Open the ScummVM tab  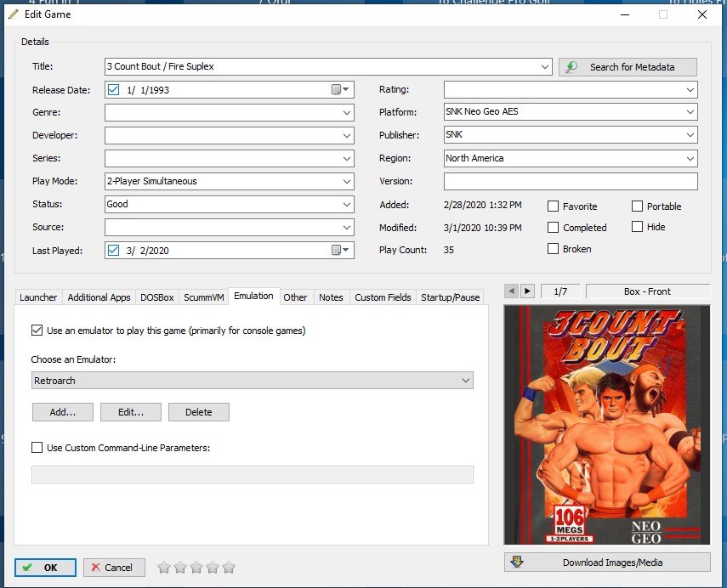coord(203,297)
